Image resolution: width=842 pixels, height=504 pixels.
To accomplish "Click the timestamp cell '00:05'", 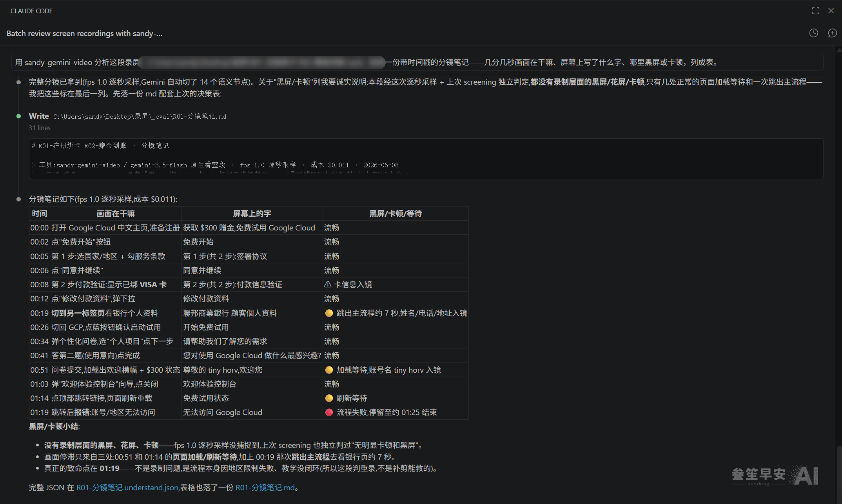I will [40, 256].
